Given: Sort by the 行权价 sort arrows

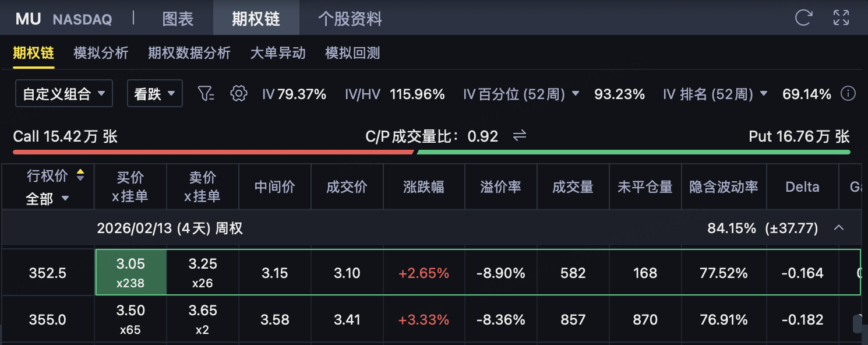Looking at the screenshot, I should (80, 175).
